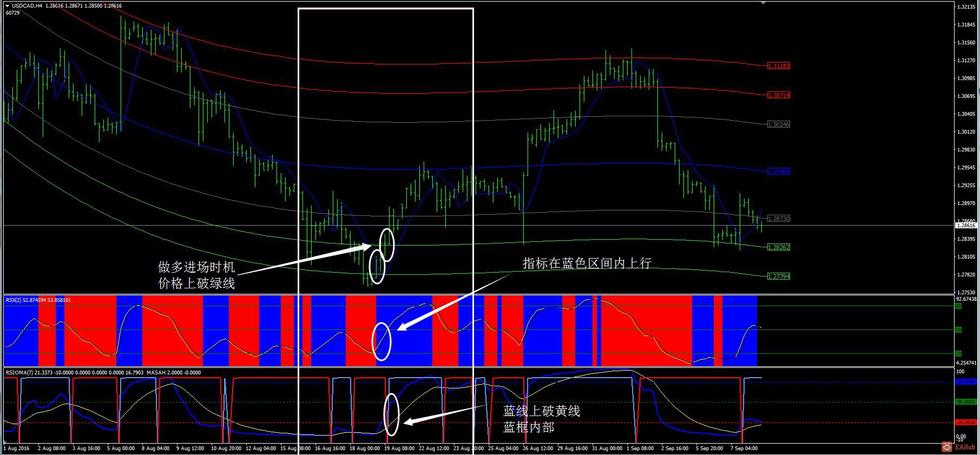Screen dimensions: 980x455
Task: Click the green 20 level tag in RSX
Action: 958,354
